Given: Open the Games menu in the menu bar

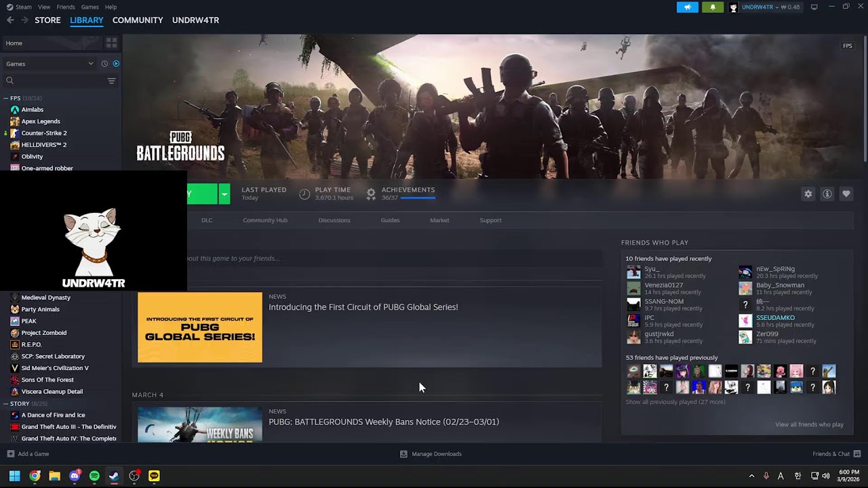Looking at the screenshot, I should 90,7.
